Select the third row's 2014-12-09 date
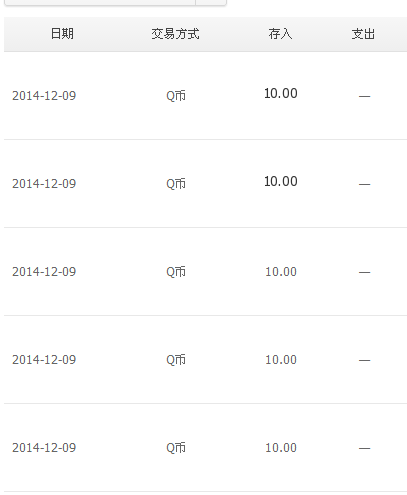 pos(44,272)
